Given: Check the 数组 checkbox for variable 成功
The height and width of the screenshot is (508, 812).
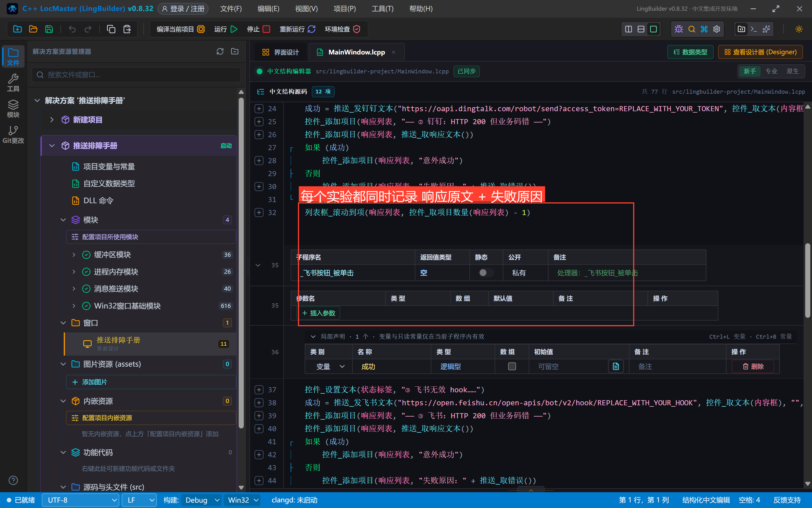Looking at the screenshot, I should click(x=512, y=366).
